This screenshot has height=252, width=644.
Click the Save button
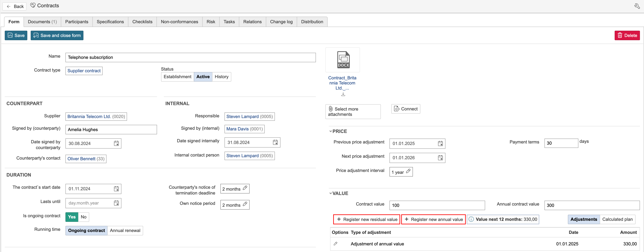16,35
